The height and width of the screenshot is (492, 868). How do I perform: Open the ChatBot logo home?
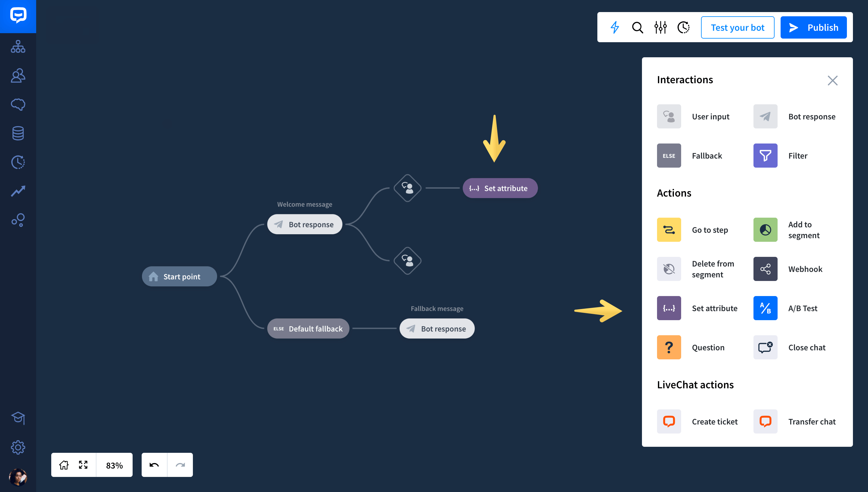point(18,16)
